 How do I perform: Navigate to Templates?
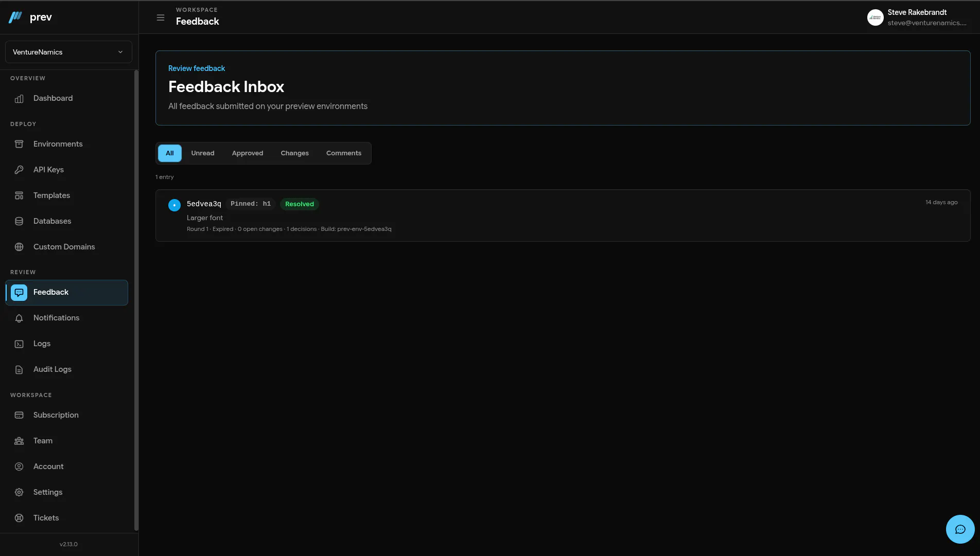tap(66, 195)
